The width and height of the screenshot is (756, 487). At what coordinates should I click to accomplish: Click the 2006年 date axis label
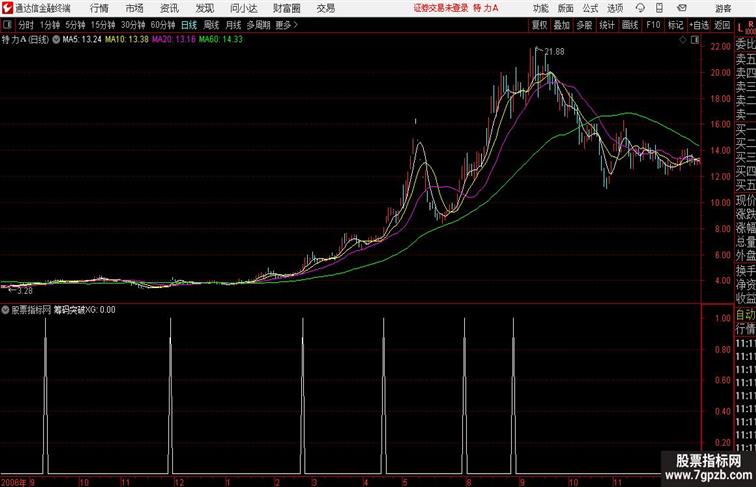point(14,482)
